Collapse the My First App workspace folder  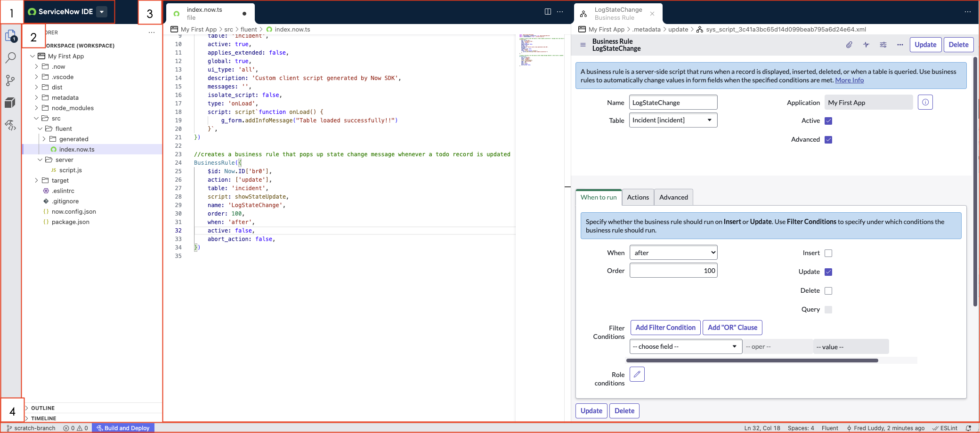click(x=32, y=56)
